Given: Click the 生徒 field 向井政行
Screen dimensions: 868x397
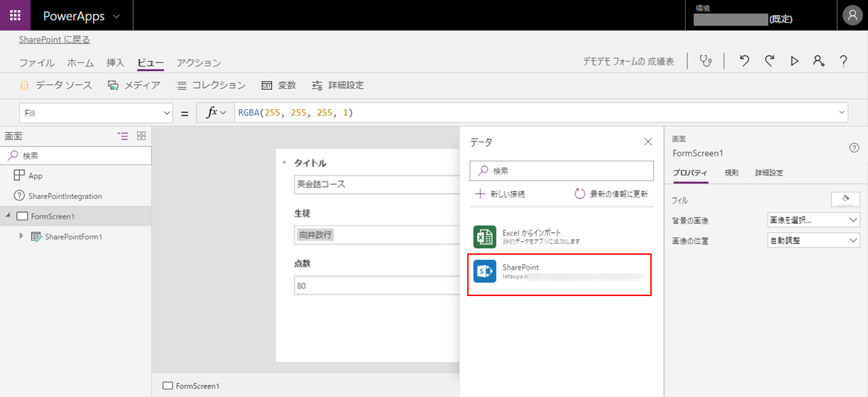Looking at the screenshot, I should [x=377, y=234].
